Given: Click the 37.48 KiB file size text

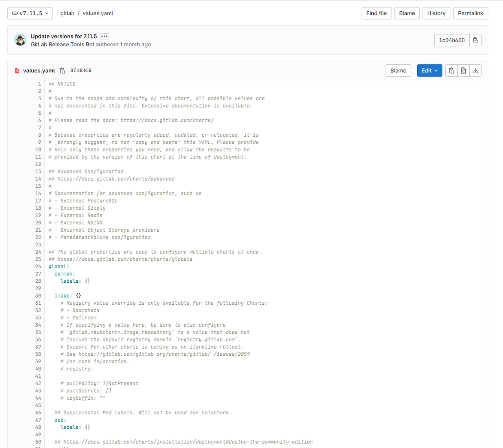Looking at the screenshot, I should (81, 71).
